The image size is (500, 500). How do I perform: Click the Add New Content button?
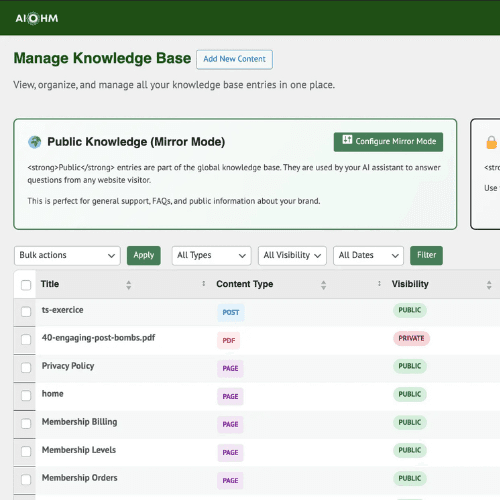point(234,59)
